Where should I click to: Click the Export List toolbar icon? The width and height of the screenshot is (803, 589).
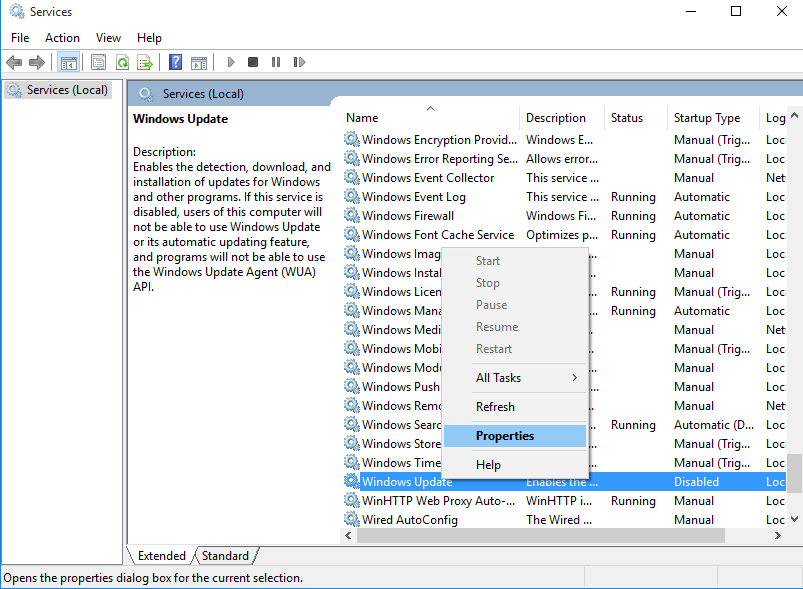click(145, 62)
